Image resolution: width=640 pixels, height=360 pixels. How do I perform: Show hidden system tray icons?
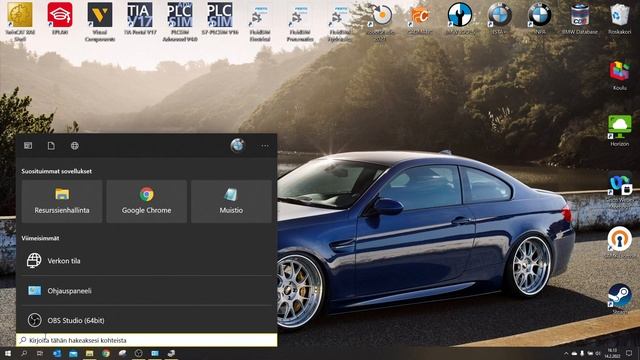coord(566,353)
